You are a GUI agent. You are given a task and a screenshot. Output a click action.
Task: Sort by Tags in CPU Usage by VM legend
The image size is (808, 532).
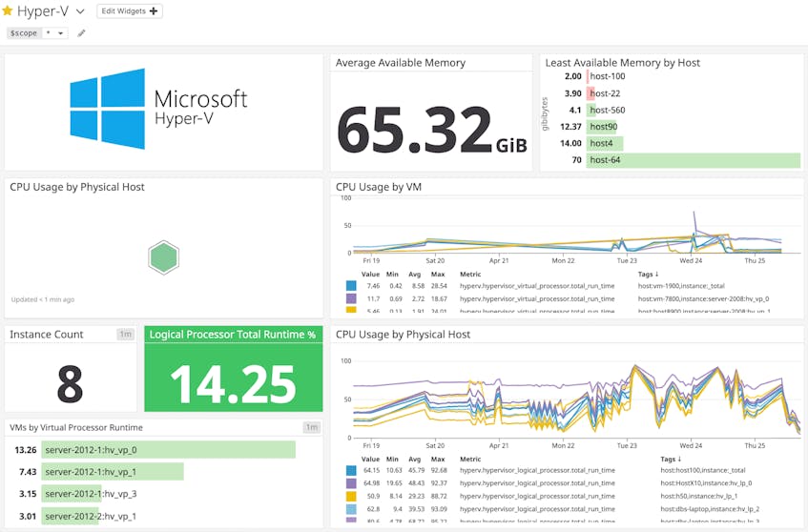click(649, 275)
